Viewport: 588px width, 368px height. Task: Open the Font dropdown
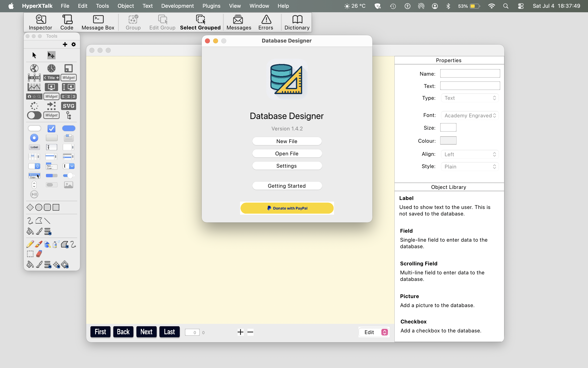(x=470, y=115)
